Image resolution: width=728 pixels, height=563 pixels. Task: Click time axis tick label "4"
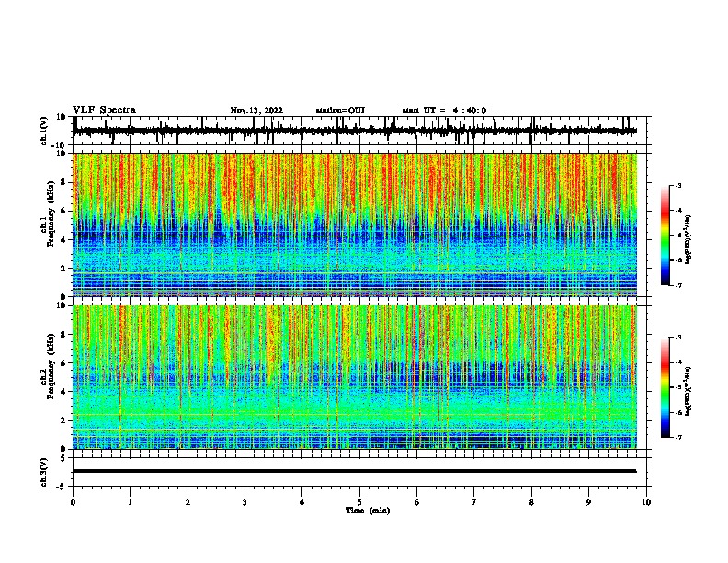click(302, 502)
